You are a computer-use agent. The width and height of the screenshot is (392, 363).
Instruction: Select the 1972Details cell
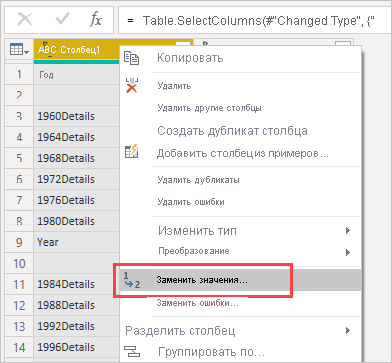pyautogui.click(x=76, y=179)
